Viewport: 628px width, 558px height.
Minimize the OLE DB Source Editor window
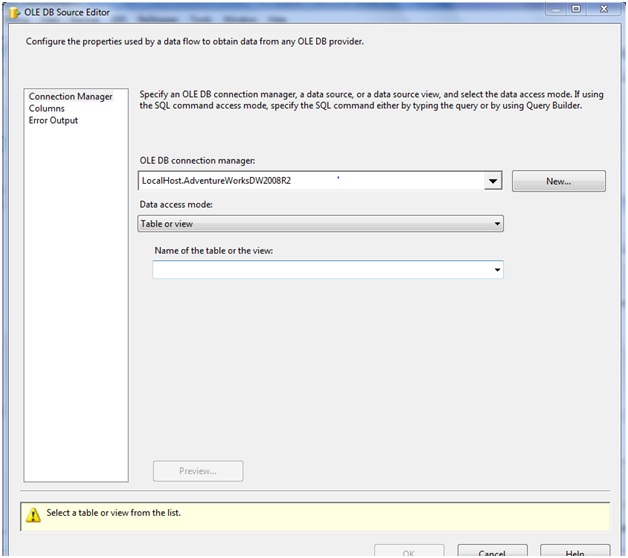[553, 9]
